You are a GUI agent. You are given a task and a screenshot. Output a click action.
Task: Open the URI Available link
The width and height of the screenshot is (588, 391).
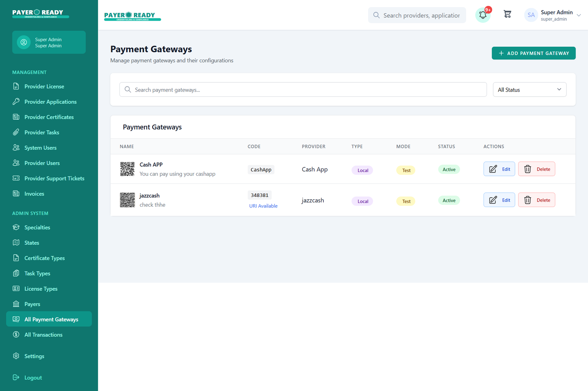[x=263, y=206]
